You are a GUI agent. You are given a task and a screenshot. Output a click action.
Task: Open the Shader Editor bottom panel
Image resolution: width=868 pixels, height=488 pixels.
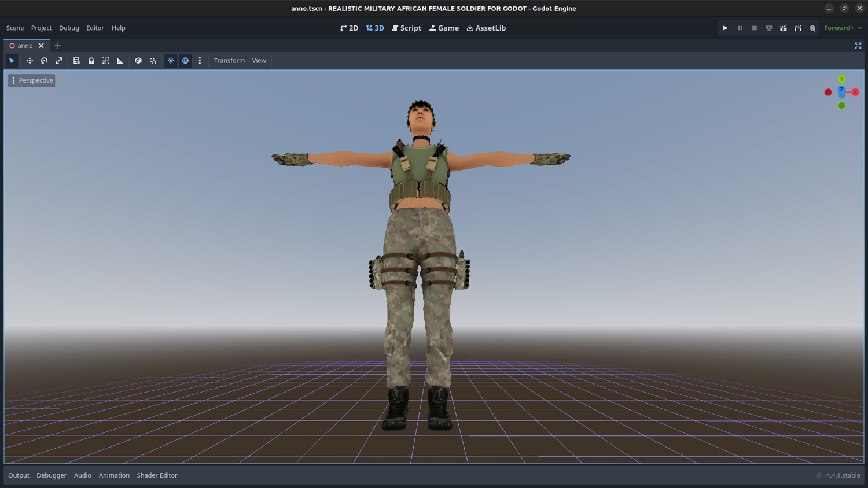(157, 475)
